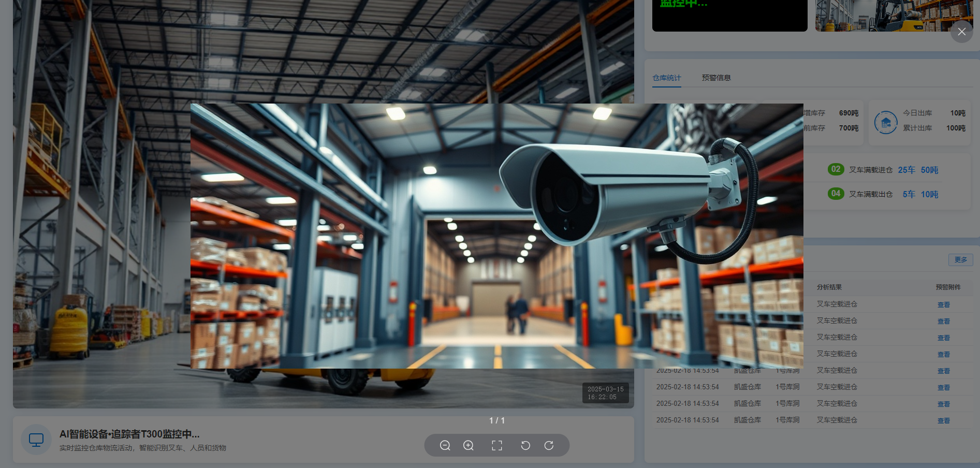Rotate the preview image counter-clockwise
Viewport: 980px width, 468px height.
tap(525, 445)
